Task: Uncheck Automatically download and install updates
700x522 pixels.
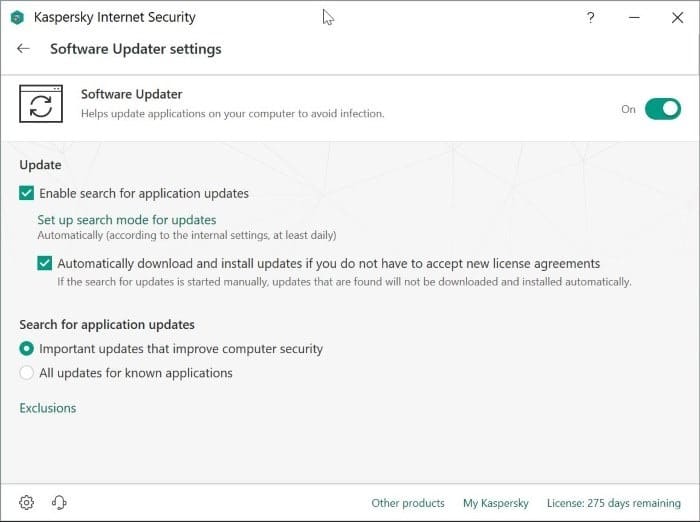Action: click(x=45, y=263)
